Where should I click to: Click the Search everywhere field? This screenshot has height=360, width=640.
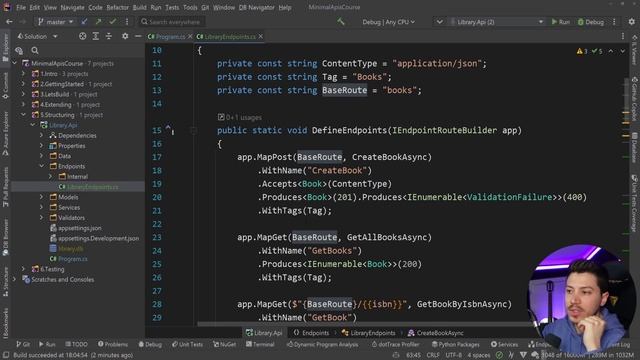pos(171,22)
